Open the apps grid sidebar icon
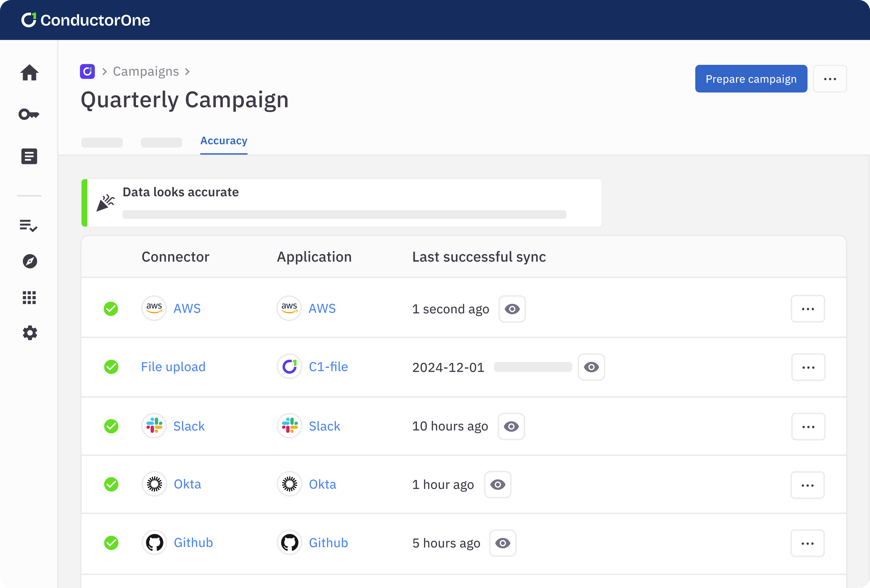 point(29,298)
